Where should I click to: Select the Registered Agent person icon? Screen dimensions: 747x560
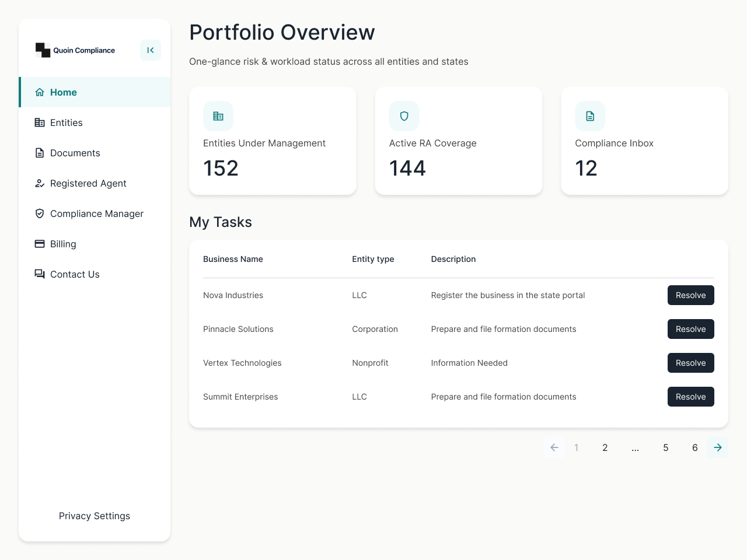40,183
